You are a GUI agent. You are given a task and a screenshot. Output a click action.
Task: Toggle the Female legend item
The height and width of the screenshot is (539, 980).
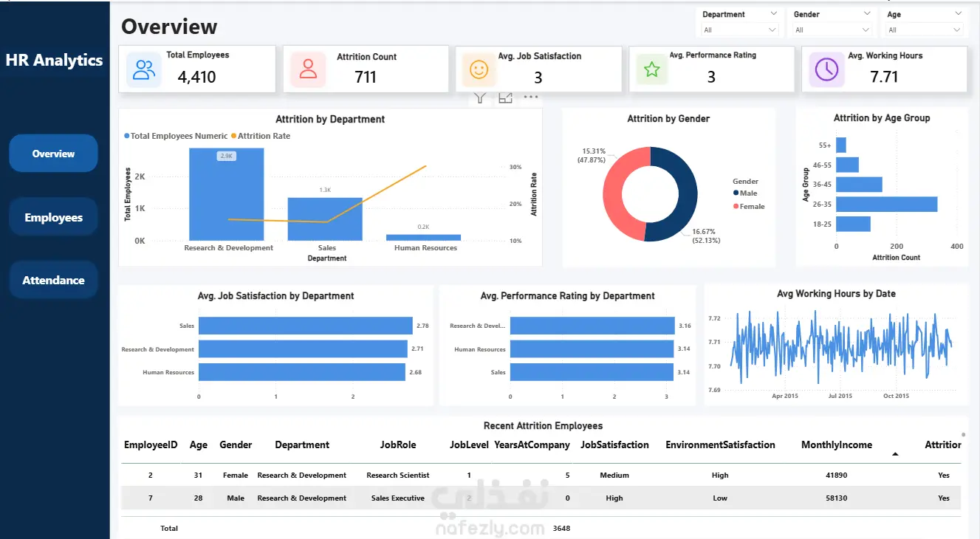coord(749,207)
